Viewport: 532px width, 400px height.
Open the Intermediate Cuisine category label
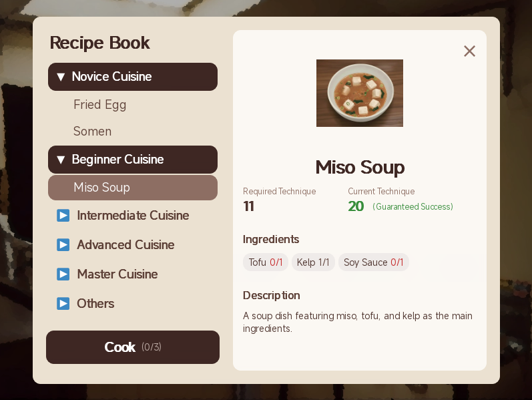click(x=133, y=216)
